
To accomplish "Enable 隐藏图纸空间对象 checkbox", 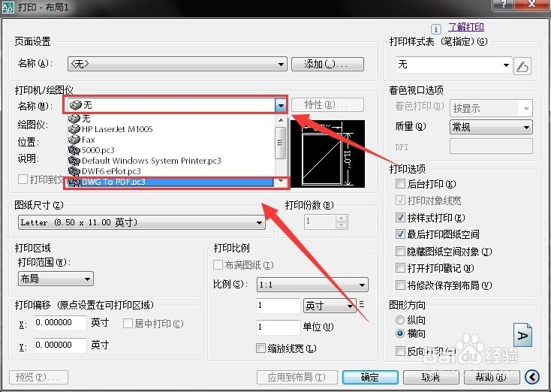I will pyautogui.click(x=400, y=251).
